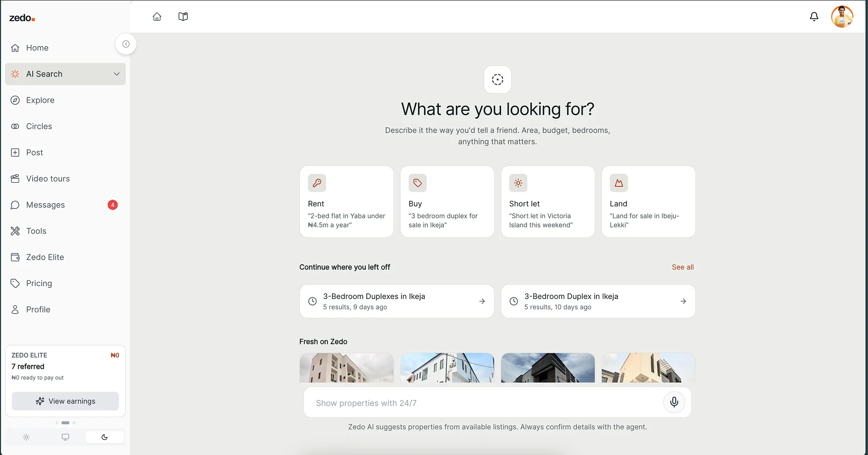Open the book guide icon in top bar
The width and height of the screenshot is (868, 455).
183,17
